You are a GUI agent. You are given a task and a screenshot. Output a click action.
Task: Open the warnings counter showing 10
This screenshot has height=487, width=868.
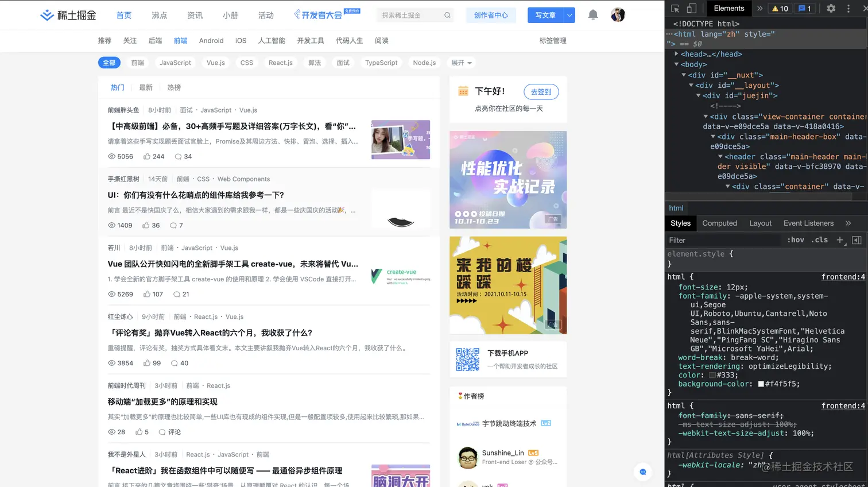click(x=780, y=9)
